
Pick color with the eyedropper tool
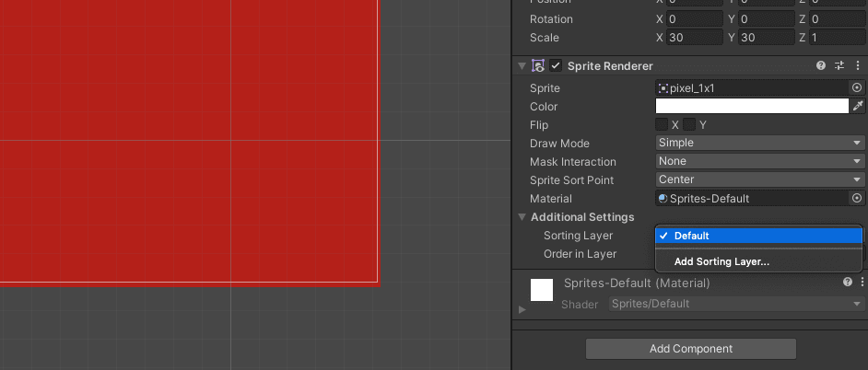click(x=858, y=107)
